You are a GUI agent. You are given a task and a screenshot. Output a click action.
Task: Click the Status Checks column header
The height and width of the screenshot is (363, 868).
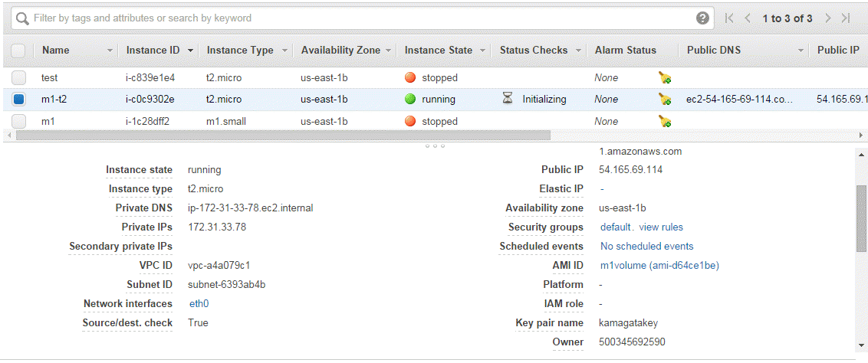(x=534, y=51)
